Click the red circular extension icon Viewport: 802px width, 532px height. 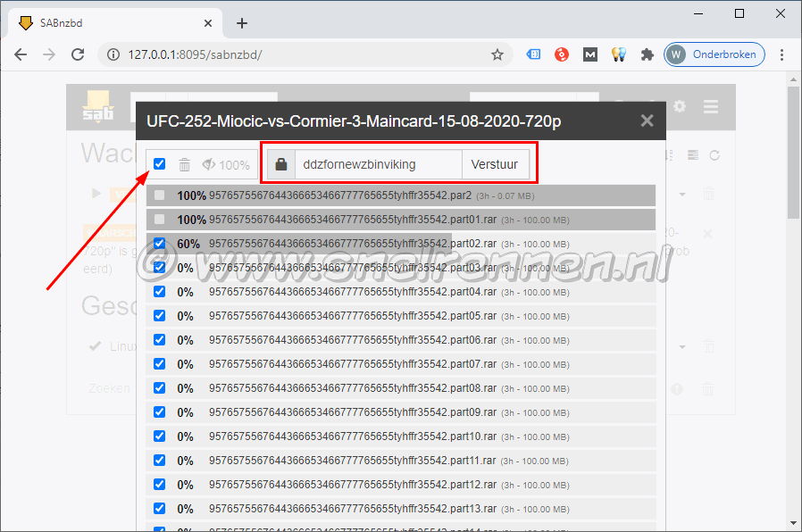tap(562, 54)
